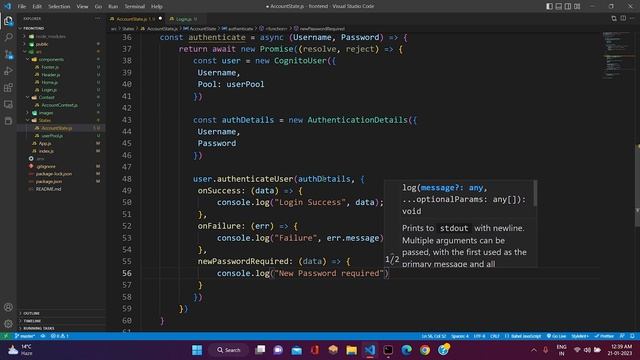Screen dimensions: 640x360
Task: Collapse the States folder
Action: tap(44, 120)
